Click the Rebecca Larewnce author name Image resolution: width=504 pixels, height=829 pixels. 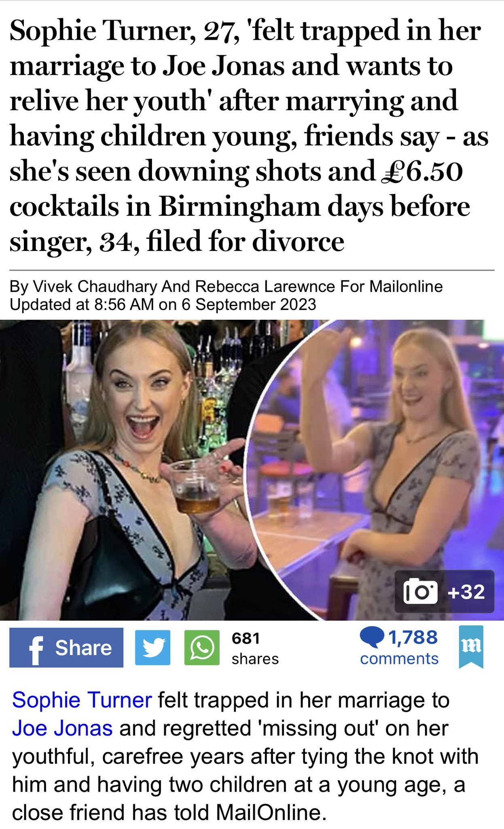265,287
